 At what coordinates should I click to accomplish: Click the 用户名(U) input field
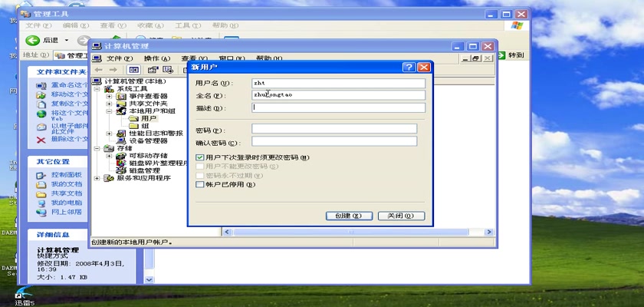point(338,83)
